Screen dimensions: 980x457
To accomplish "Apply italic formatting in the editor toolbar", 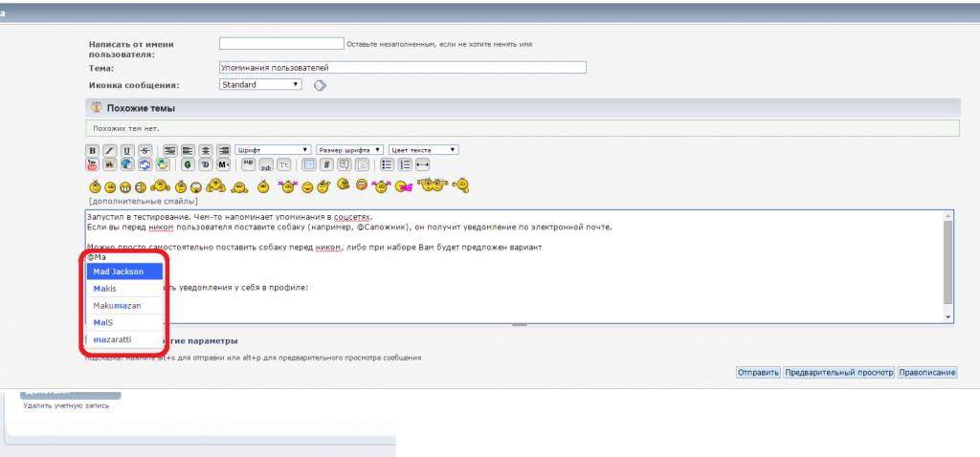I will pyautogui.click(x=109, y=150).
